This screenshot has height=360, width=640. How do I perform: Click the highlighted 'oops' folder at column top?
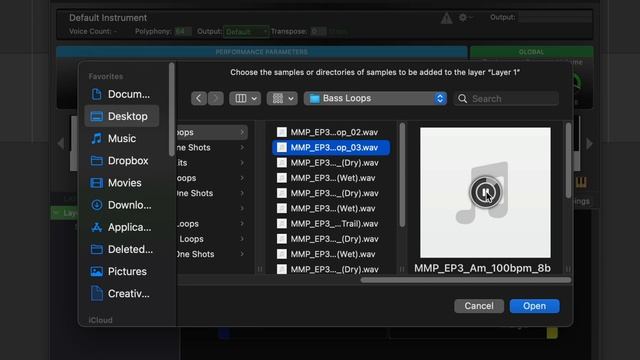(x=212, y=132)
